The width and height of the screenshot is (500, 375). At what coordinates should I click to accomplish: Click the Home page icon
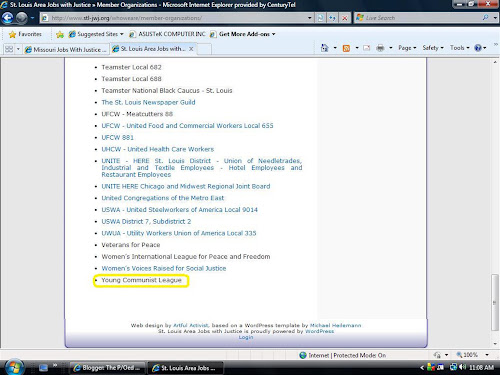tap(324, 48)
